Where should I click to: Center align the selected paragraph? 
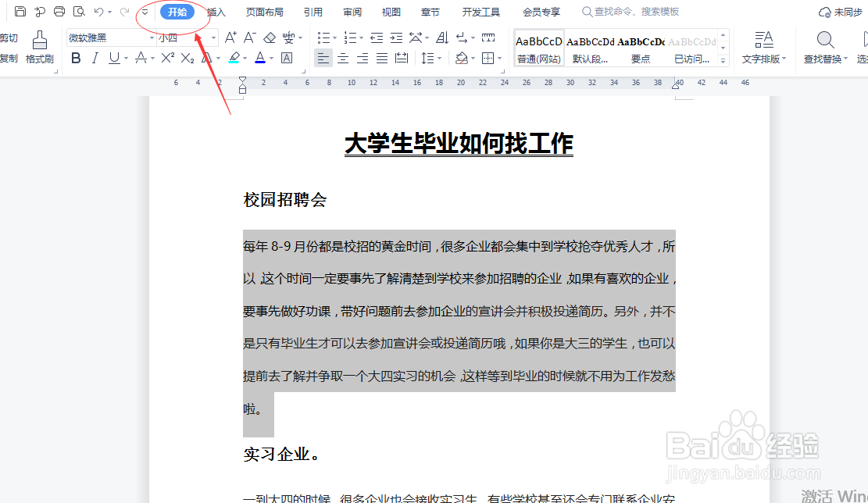point(343,58)
